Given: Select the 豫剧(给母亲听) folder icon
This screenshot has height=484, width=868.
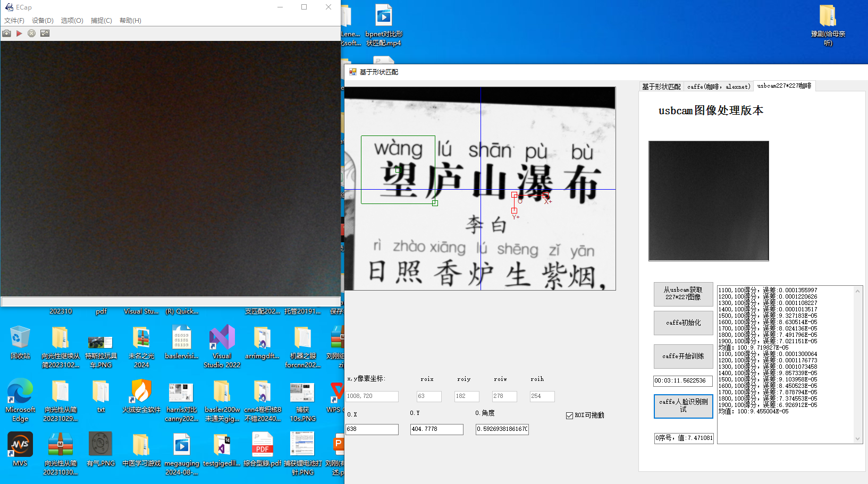Looking at the screenshot, I should click(828, 24).
